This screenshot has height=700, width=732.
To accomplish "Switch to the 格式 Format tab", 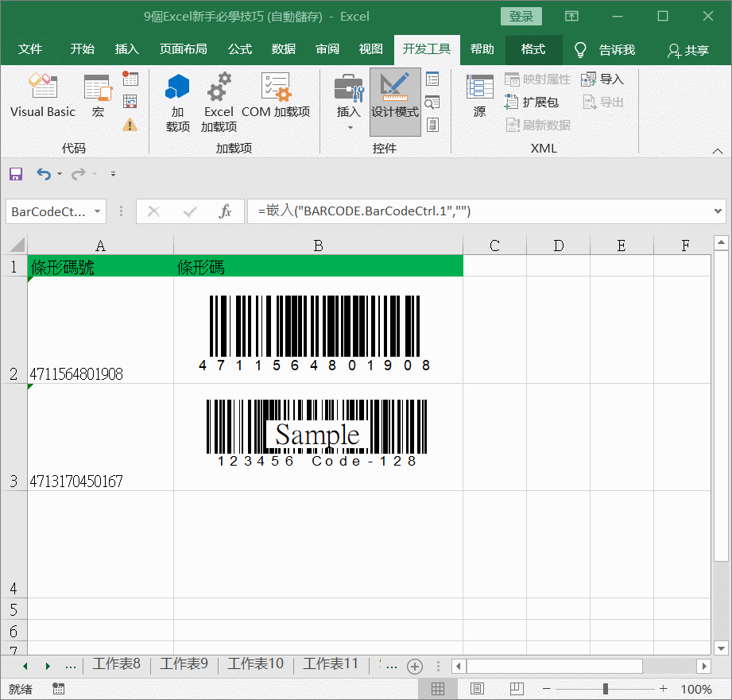I will tap(533, 49).
